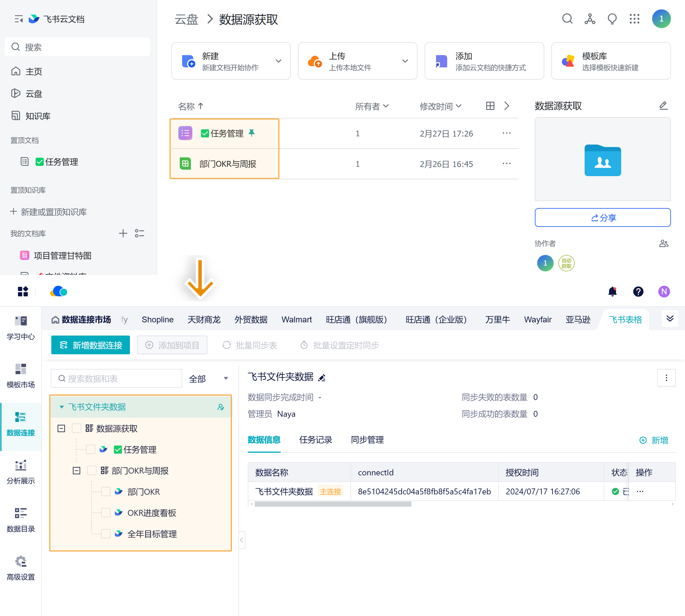
Task: Open the operation dots in 飞书文件夹数据 table row
Action: click(640, 491)
